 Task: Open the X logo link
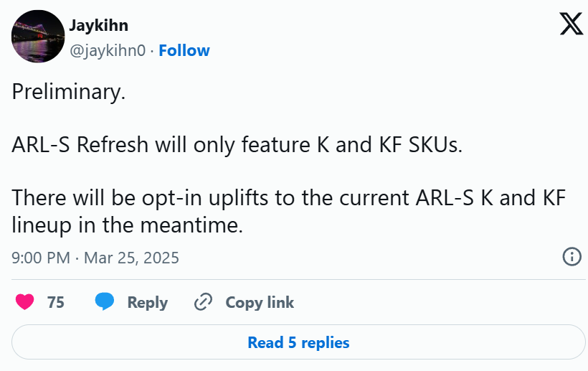[x=571, y=24]
